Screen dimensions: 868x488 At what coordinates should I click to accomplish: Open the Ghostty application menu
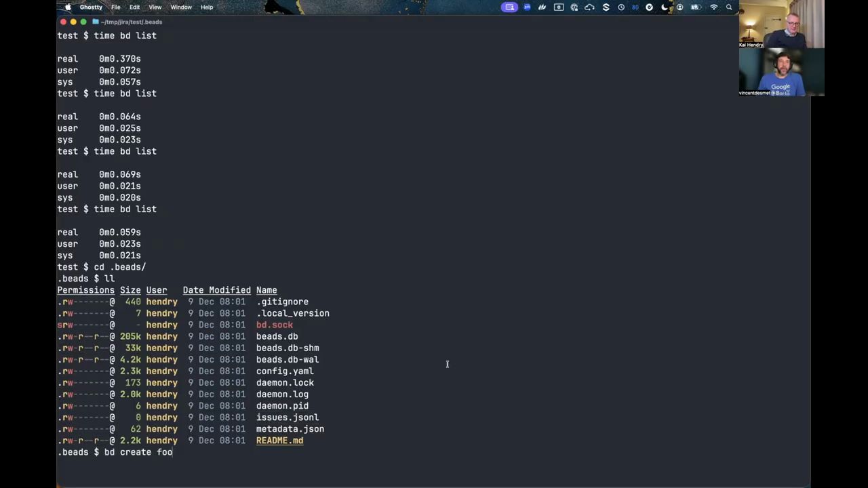tap(91, 7)
